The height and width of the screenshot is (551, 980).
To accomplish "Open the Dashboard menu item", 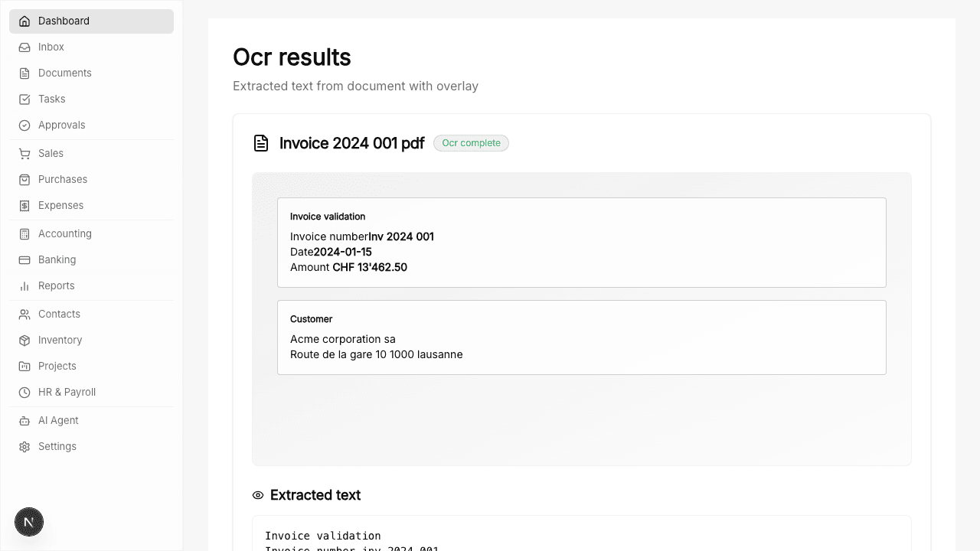I will pos(64,21).
